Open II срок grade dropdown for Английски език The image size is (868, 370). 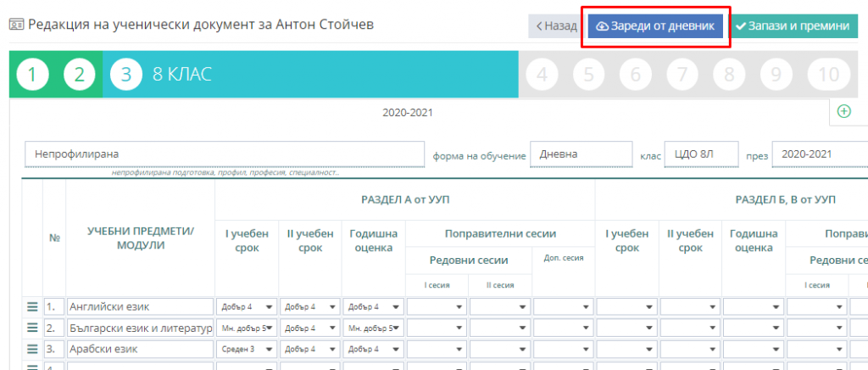pos(310,306)
